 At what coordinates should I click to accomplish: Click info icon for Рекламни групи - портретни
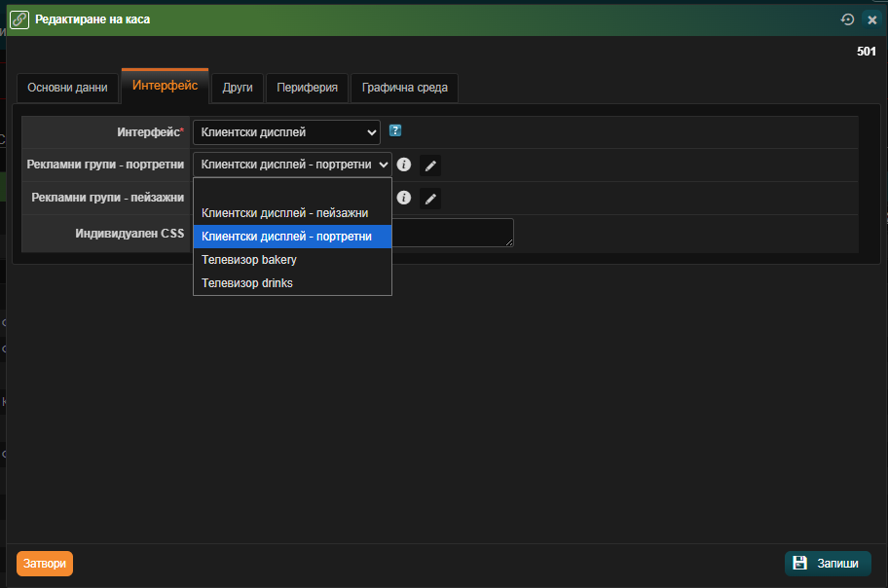[x=404, y=165]
